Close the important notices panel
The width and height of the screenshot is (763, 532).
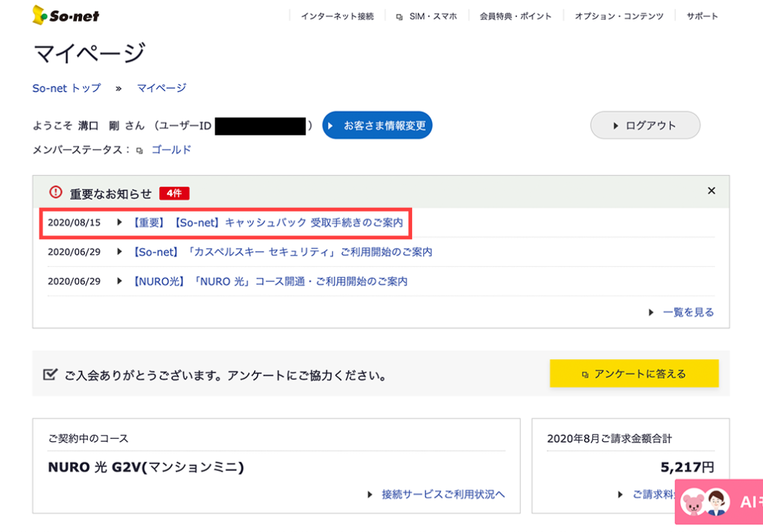[x=711, y=191]
